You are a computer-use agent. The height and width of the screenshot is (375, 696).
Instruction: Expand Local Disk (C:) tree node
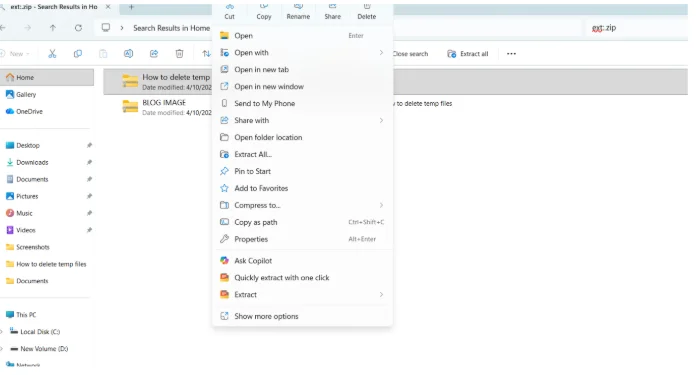coord(2,332)
